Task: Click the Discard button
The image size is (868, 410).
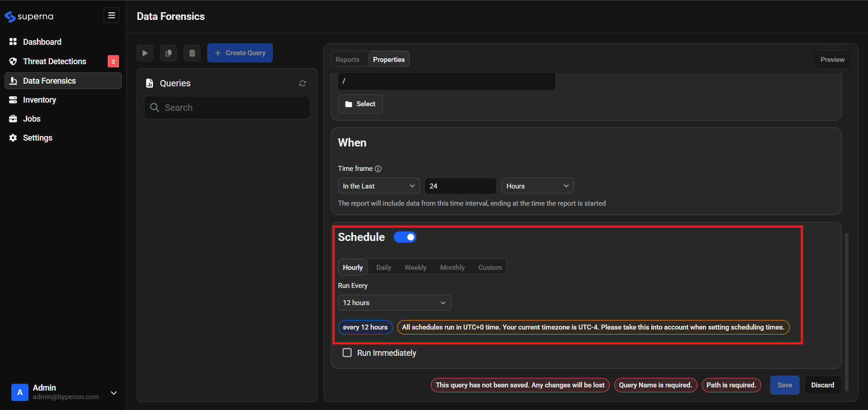Action: point(822,385)
